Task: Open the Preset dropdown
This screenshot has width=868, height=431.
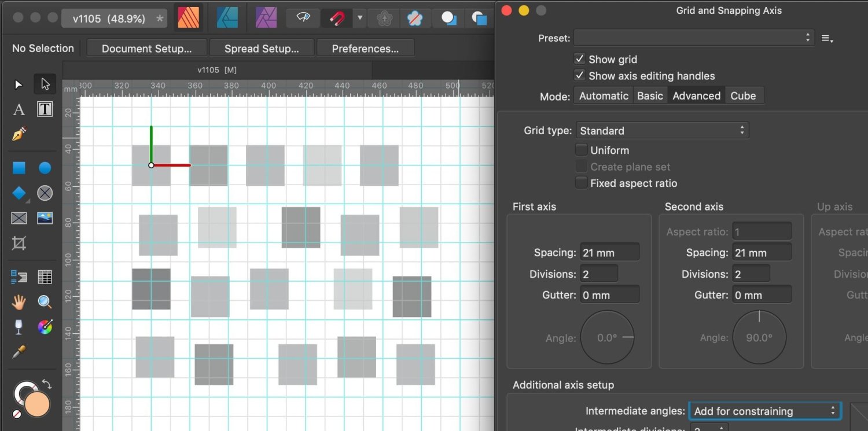Action: (x=693, y=38)
